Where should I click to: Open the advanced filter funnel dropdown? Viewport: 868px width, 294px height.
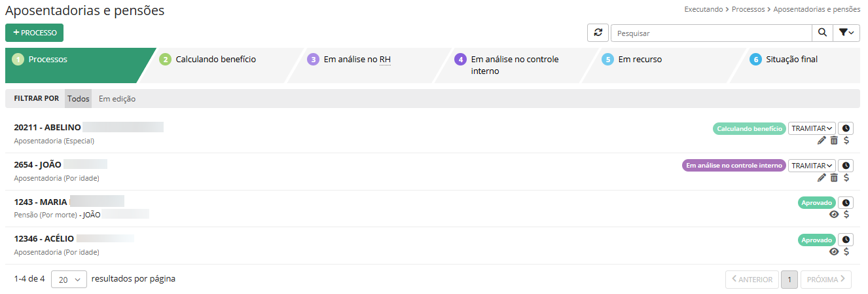846,33
